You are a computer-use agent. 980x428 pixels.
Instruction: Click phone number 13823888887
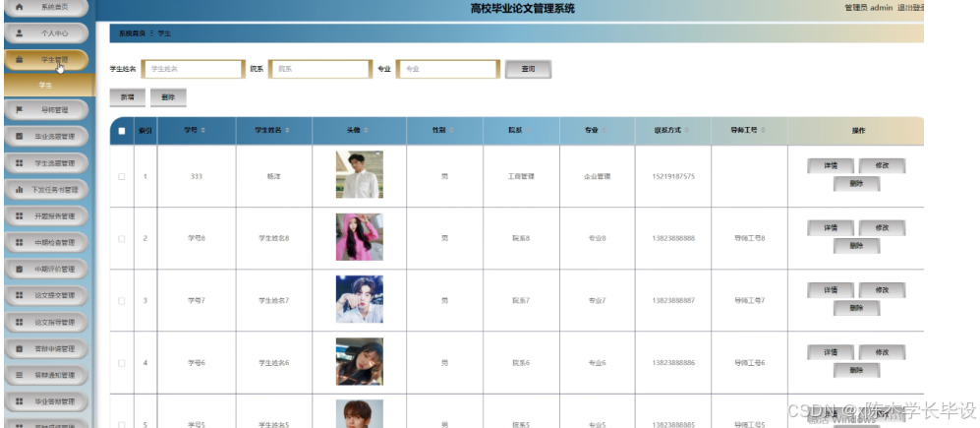tap(673, 300)
